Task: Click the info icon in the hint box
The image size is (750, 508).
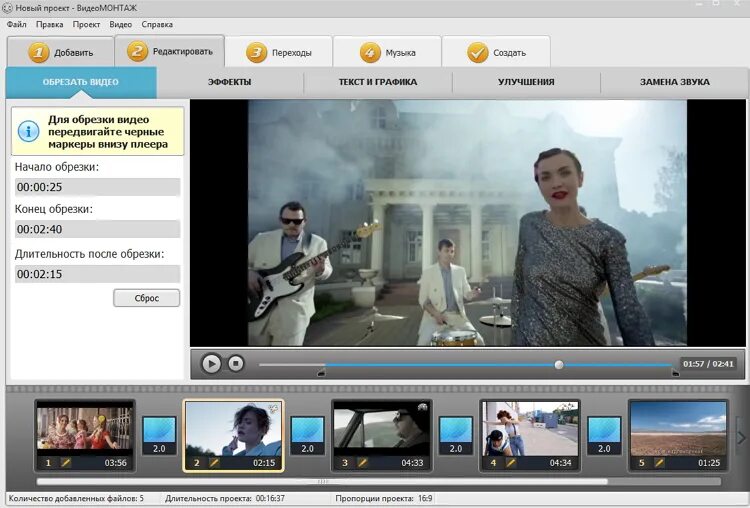Action: (28, 131)
